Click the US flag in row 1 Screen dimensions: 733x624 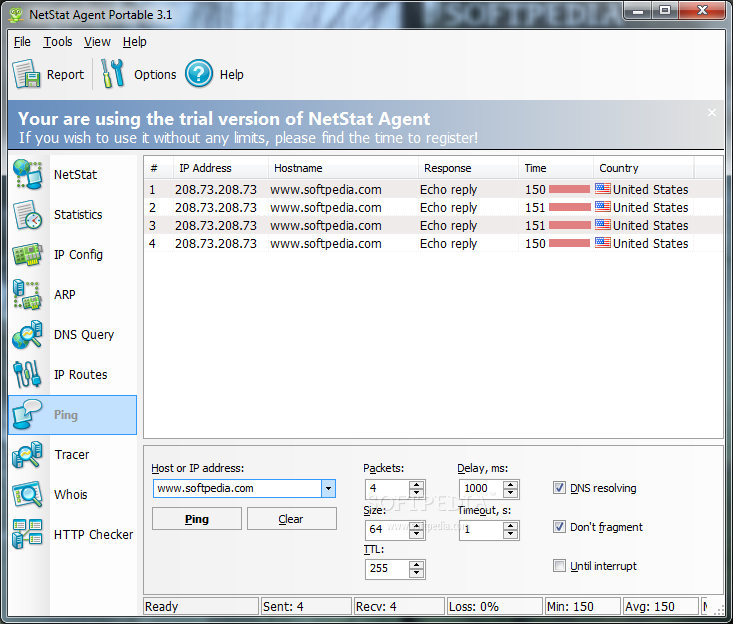[603, 189]
